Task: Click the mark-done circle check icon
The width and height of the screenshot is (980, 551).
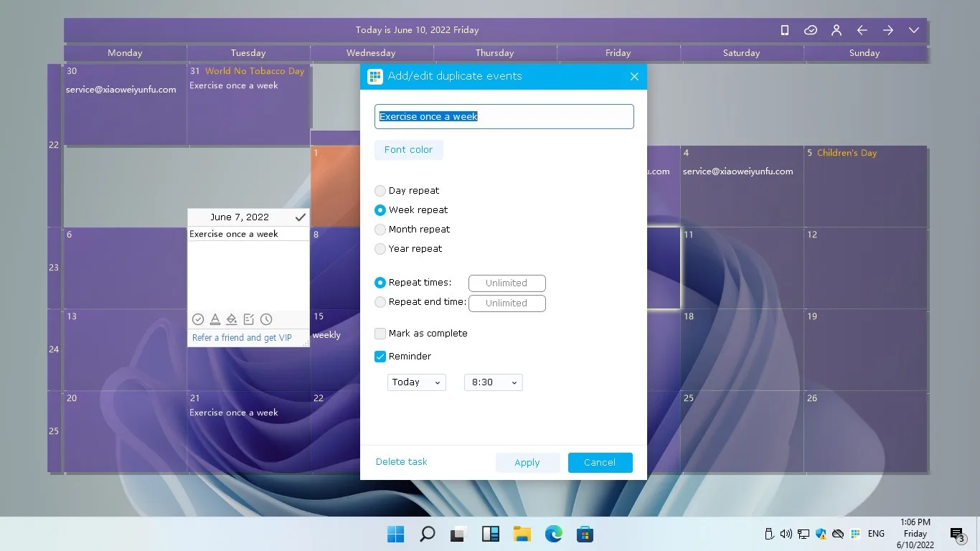Action: [198, 319]
